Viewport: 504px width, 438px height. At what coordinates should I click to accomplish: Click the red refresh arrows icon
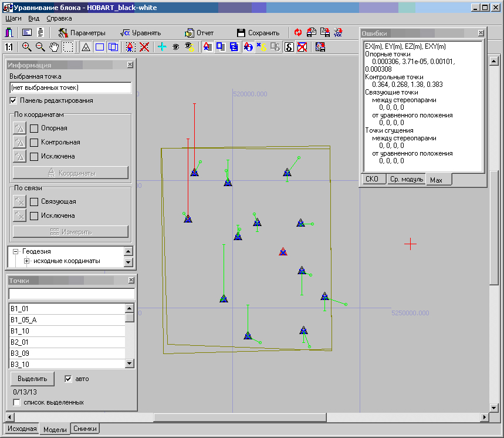tap(298, 33)
